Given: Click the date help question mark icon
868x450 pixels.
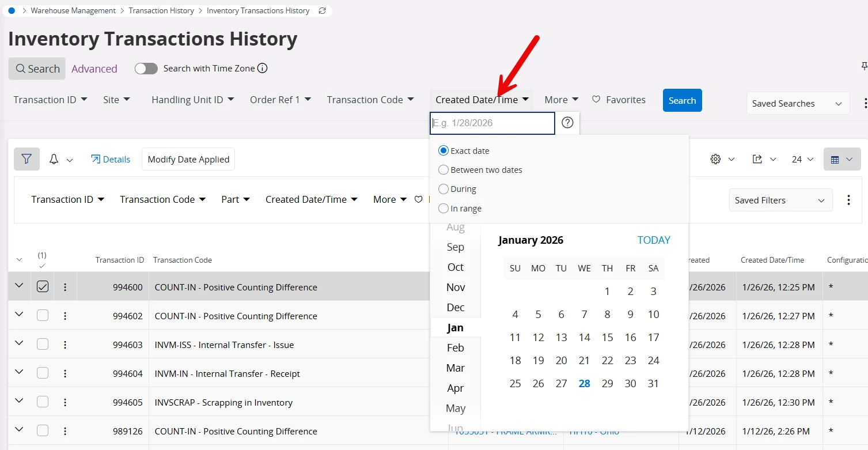Looking at the screenshot, I should click(x=567, y=123).
